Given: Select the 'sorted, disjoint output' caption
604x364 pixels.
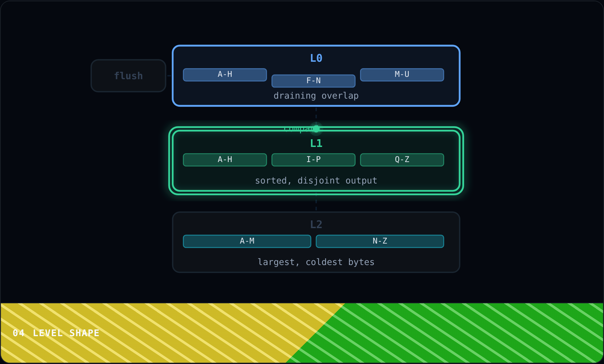Looking at the screenshot, I should (x=316, y=181).
